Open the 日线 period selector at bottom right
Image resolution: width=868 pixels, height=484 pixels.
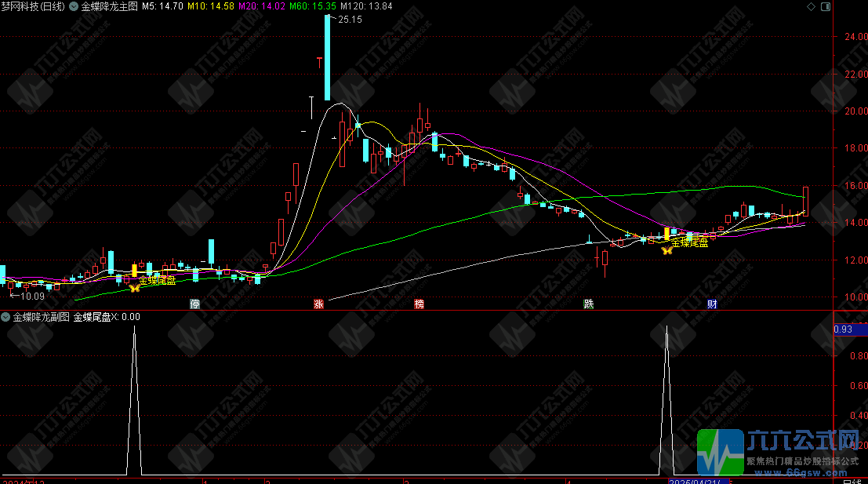(850, 480)
